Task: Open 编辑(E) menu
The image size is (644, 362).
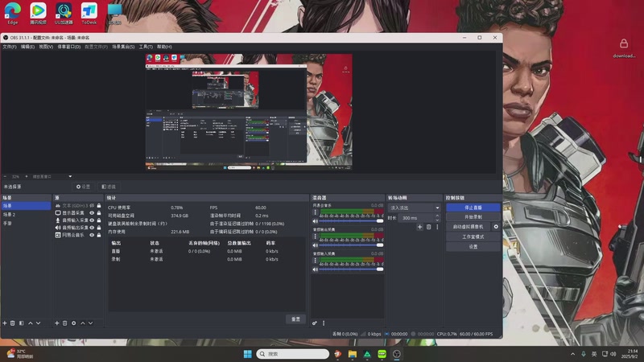Action: [x=27, y=47]
